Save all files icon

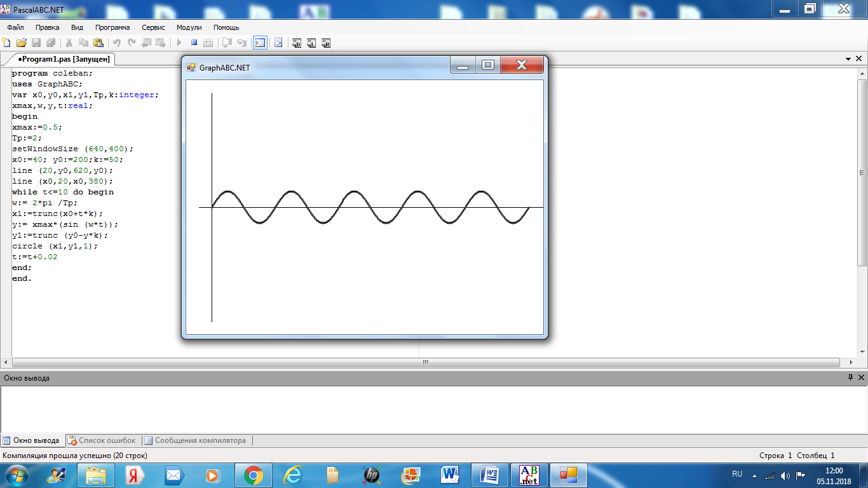[x=50, y=43]
